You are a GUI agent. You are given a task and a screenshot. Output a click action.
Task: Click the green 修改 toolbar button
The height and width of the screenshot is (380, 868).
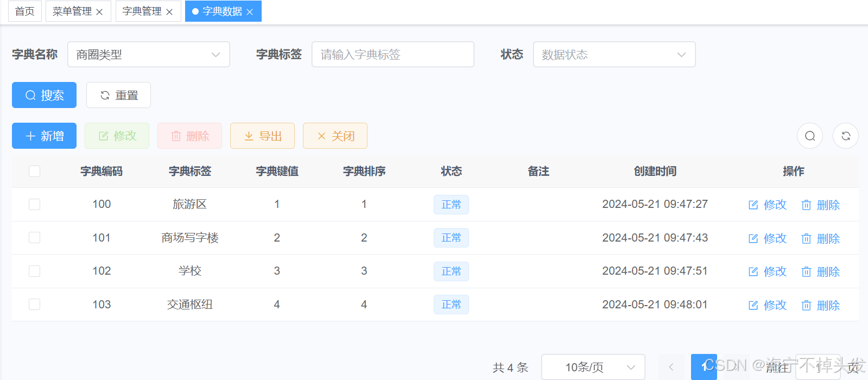[x=117, y=136]
